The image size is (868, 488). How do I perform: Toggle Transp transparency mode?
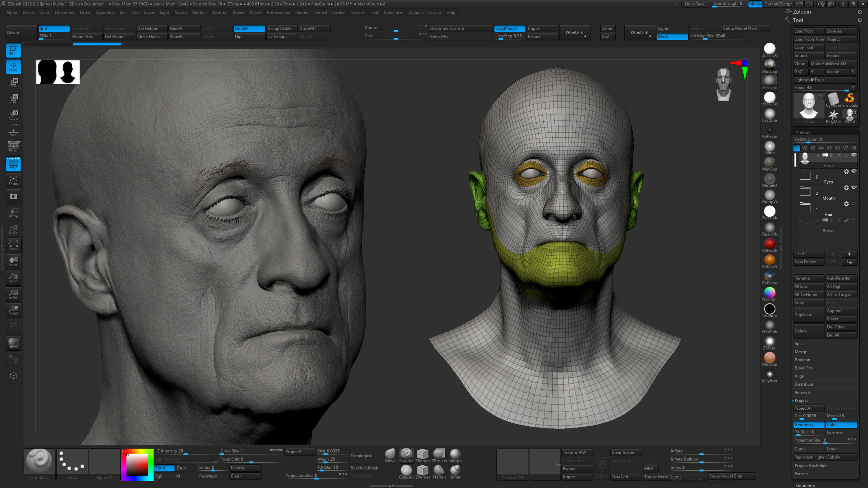(x=14, y=212)
